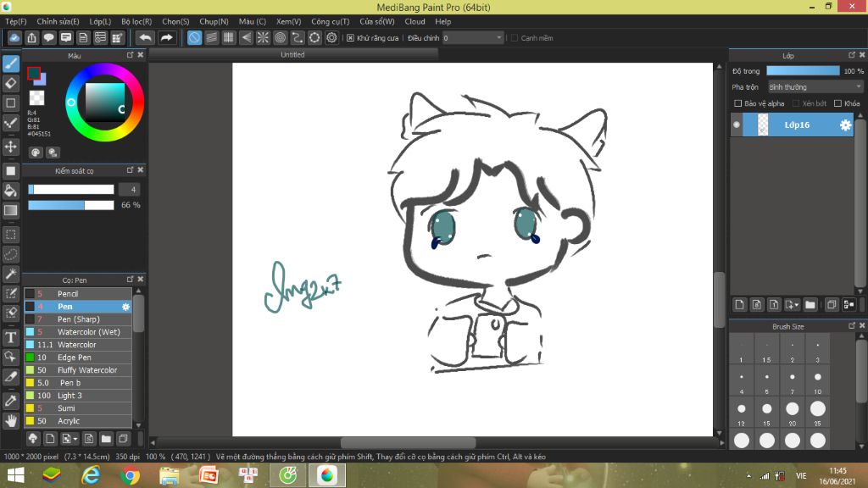868x488 pixels.
Task: Choose Fluffy Watercolor brush
Action: (78, 370)
